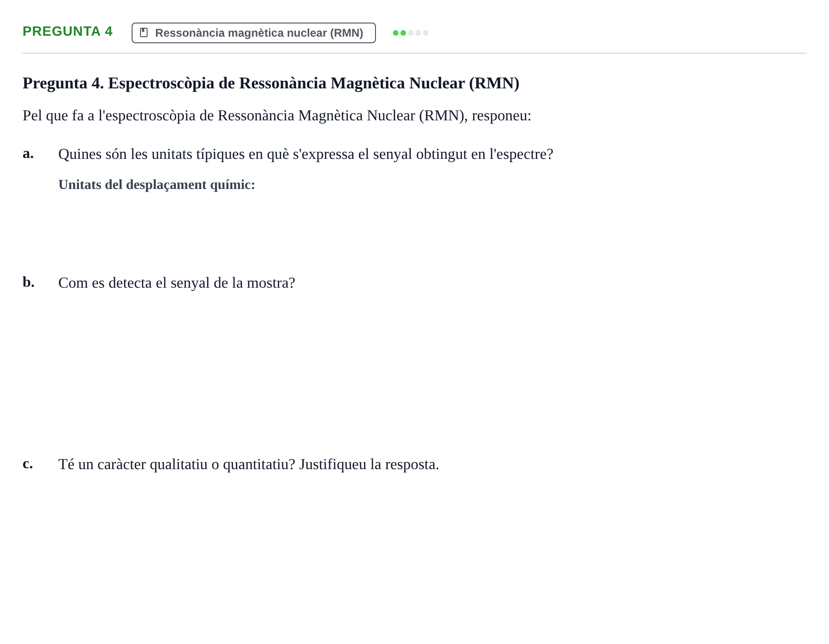Select the heading 'Pregunta 4. Espectroscòpia de Ressonància Magnètica Nuclear'
The width and height of the screenshot is (829, 644).
[271, 83]
